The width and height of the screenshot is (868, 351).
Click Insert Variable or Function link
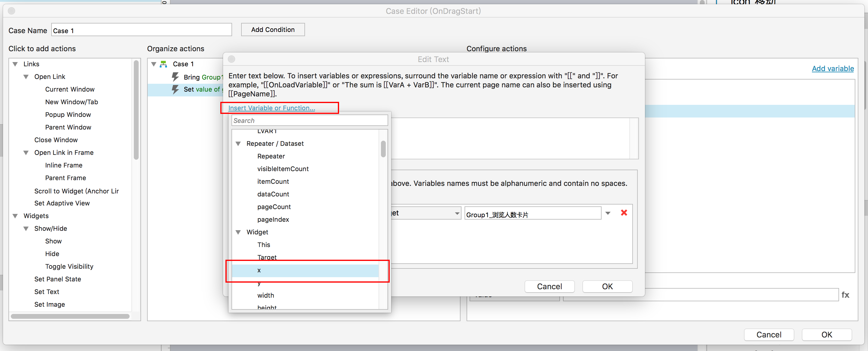click(x=272, y=108)
